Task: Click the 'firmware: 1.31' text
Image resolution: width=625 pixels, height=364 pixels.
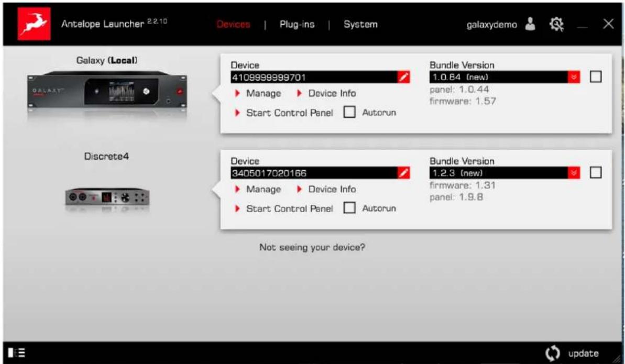Action: pos(463,185)
